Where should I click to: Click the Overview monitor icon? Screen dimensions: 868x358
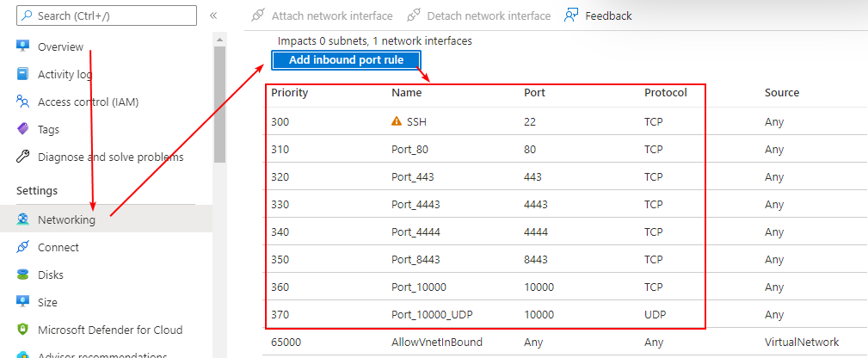pos(22,46)
